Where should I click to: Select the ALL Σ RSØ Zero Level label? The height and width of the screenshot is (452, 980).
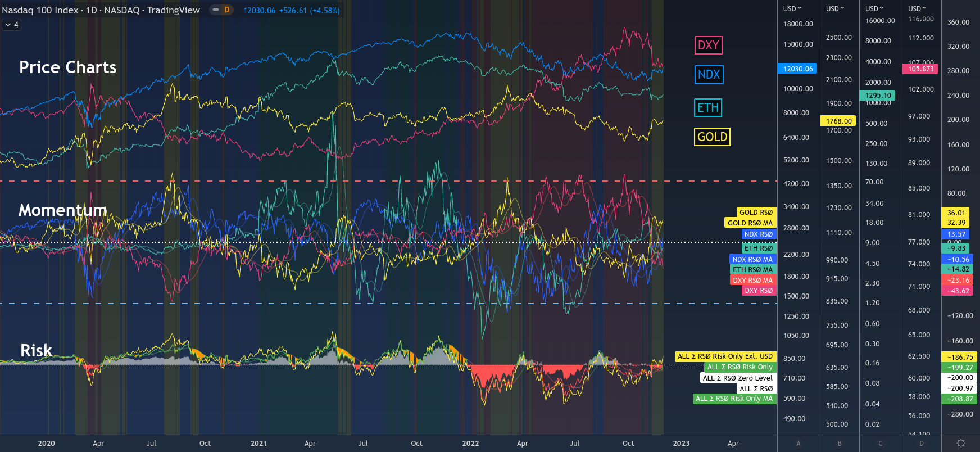tap(737, 378)
